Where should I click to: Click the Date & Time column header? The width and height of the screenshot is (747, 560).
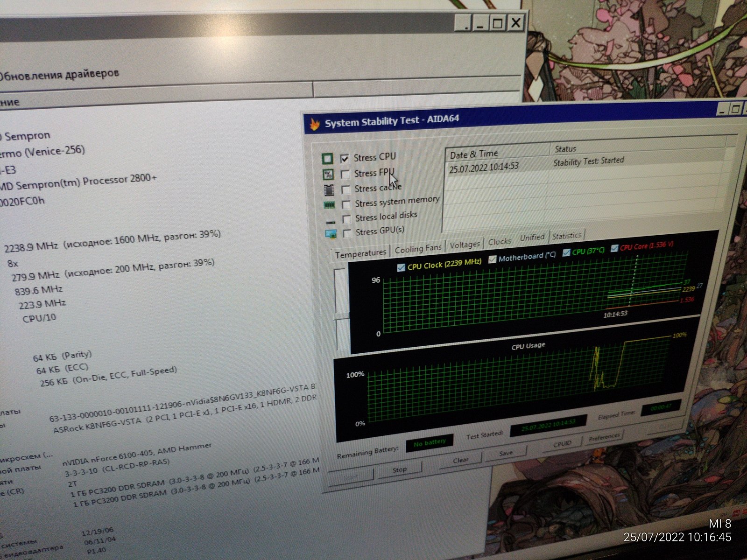[498, 154]
